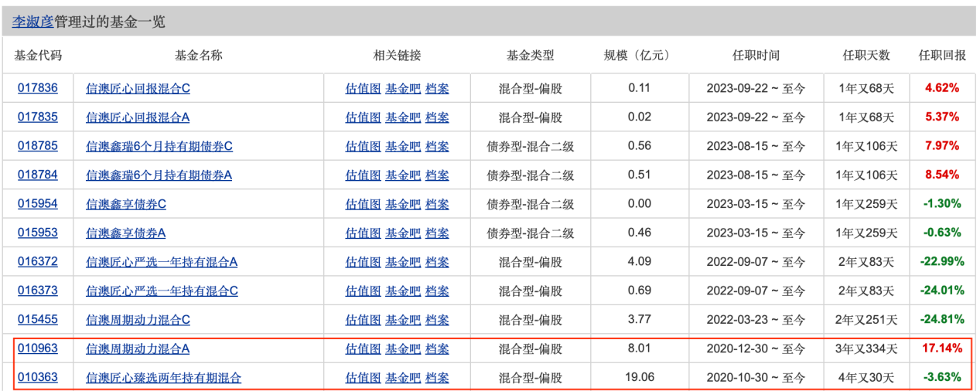Open fund code 010963 link
The height and width of the screenshot is (391, 980).
[38, 348]
